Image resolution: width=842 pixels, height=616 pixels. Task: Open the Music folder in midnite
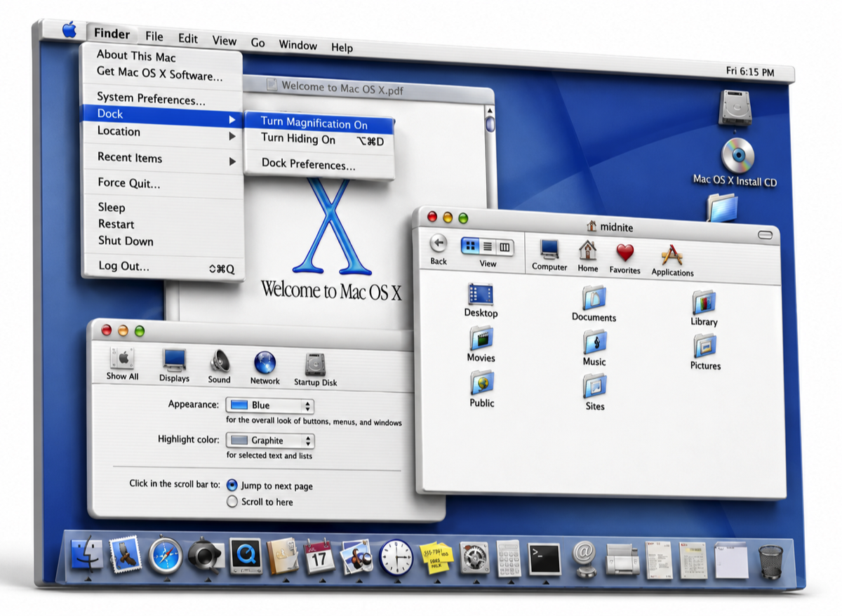tap(594, 348)
